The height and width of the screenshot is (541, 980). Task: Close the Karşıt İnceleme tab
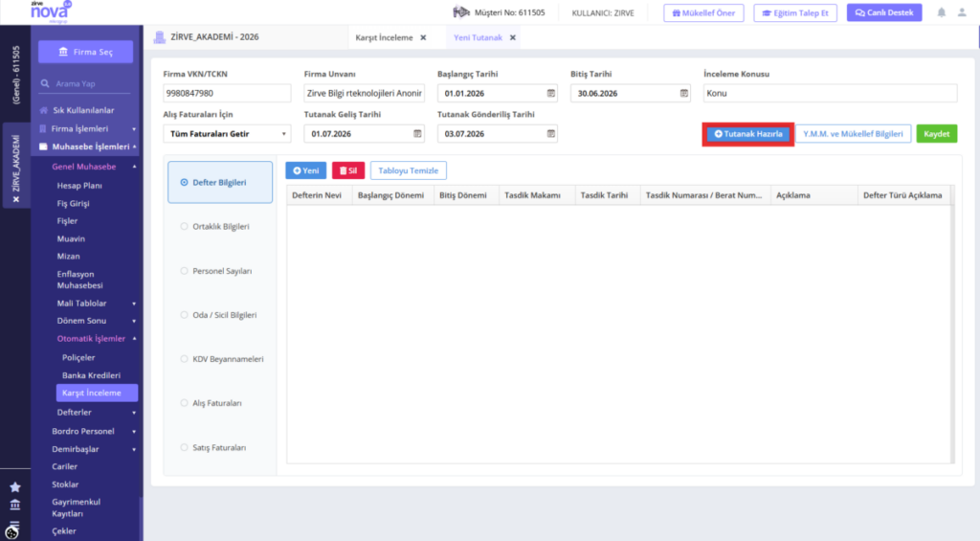point(423,37)
